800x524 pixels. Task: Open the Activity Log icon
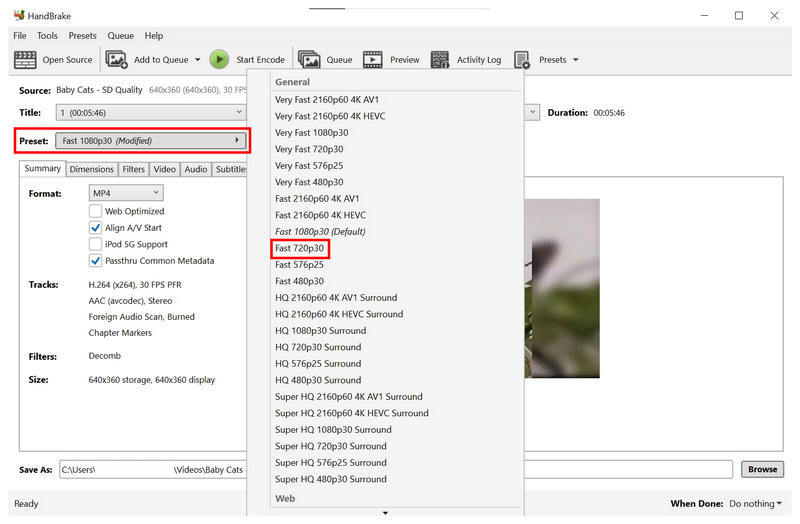point(440,60)
